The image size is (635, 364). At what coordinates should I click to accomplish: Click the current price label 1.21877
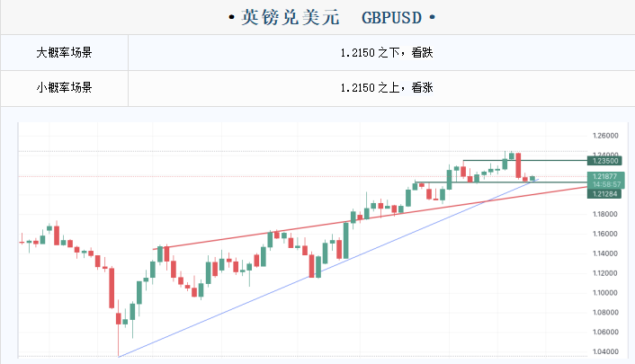point(605,176)
